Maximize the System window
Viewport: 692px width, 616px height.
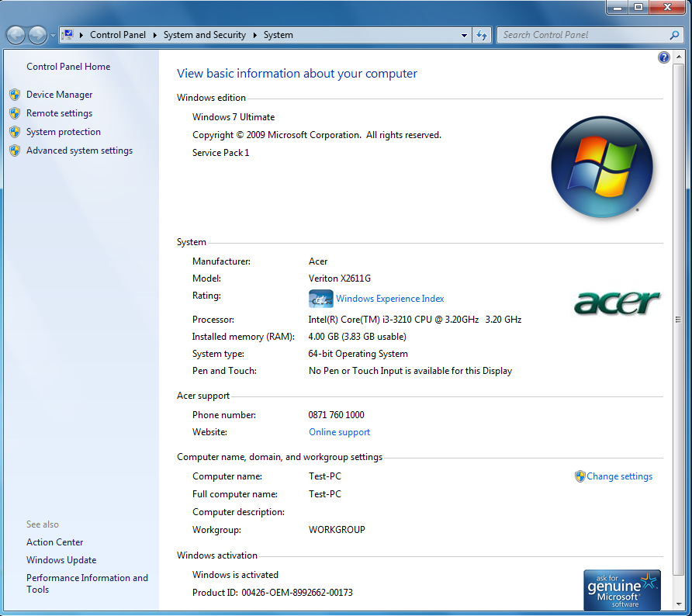(638, 7)
